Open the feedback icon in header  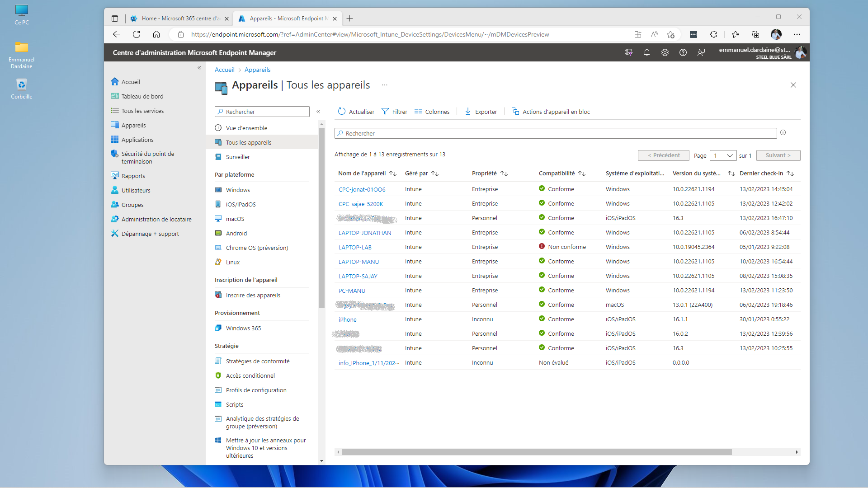click(x=701, y=52)
